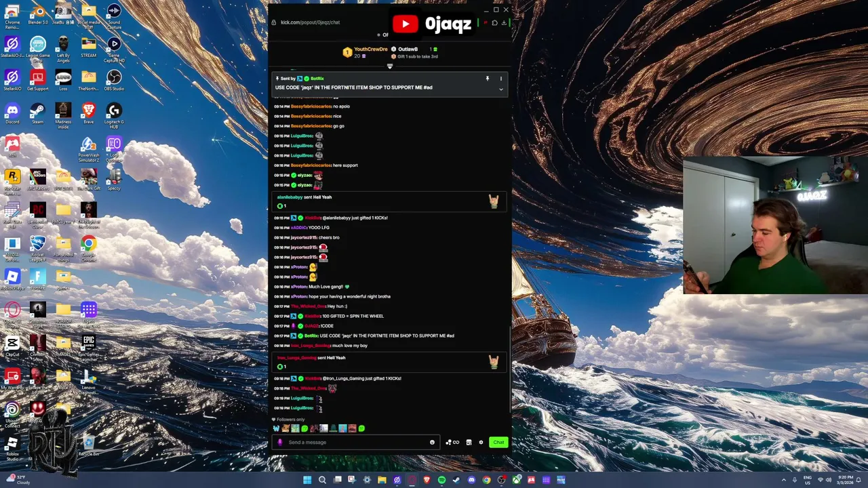The height and width of the screenshot is (488, 868).
Task: Open the OBS Studio desktop shortcut
Action: [x=114, y=80]
